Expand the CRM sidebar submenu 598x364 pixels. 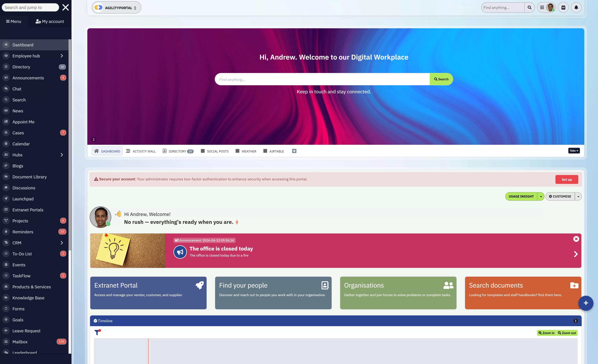coord(62,243)
